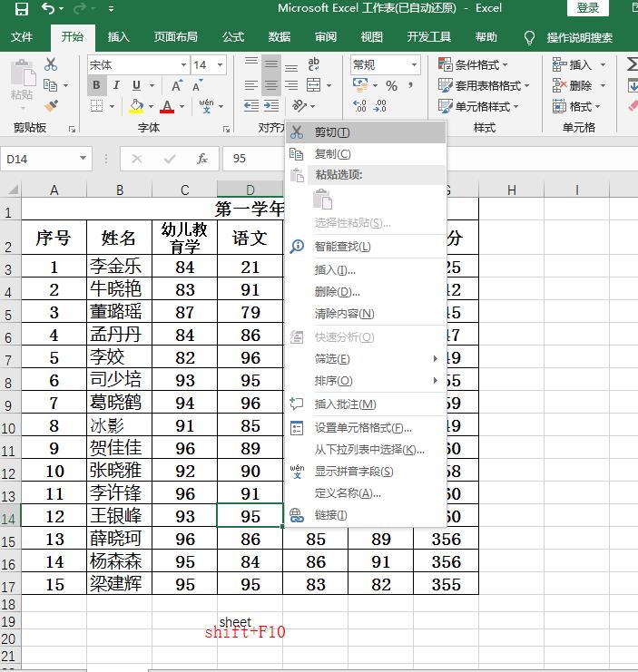Click the Decrease Decimal icon
This screenshot has height=672, width=638.
pyautogui.click(x=380, y=106)
